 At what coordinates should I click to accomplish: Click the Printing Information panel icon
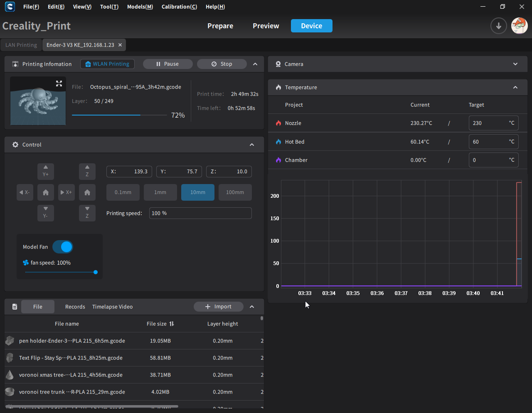tap(15, 64)
